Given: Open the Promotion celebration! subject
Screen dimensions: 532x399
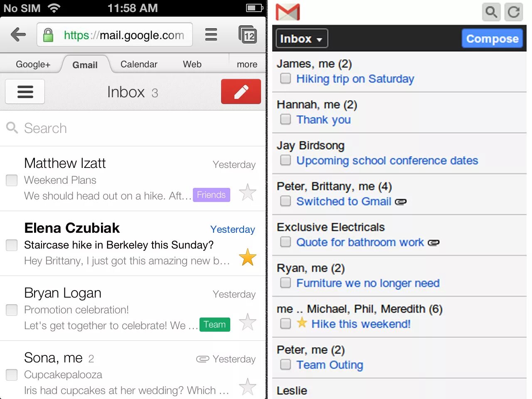Looking at the screenshot, I should coord(76,310).
